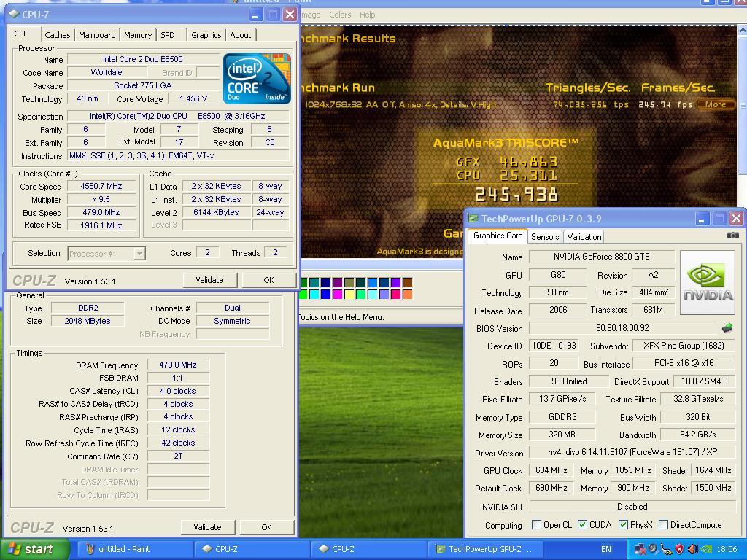Enable the OpenCL checkbox in GPU-Z
Screen dimensions: 747x560
coord(536,525)
